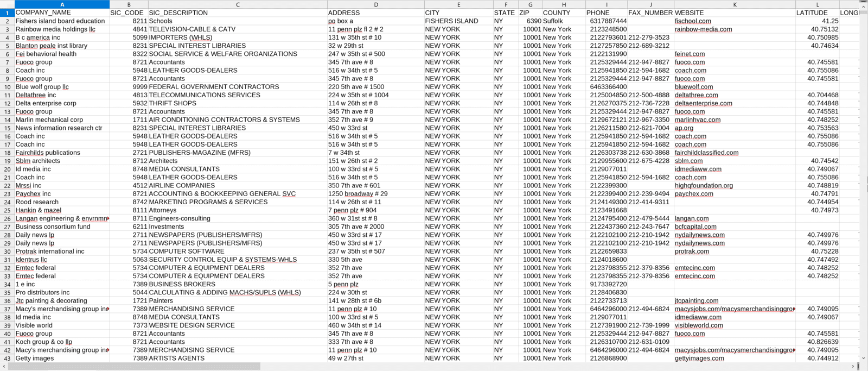Click the horizontal scrollbar left arrow

[4, 367]
